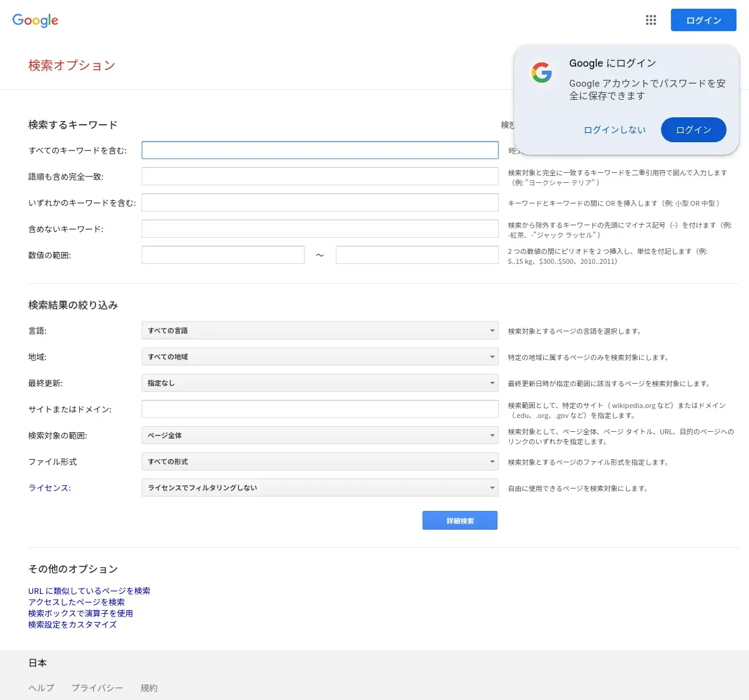Screen dimensions: 749x700
Task: Click the Google G icon in login popup
Action: [542, 72]
